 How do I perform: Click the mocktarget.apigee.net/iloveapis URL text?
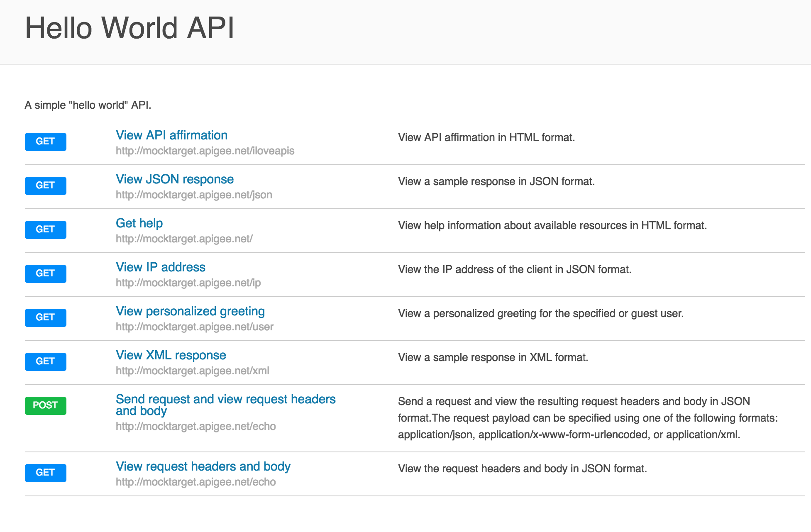coord(205,151)
